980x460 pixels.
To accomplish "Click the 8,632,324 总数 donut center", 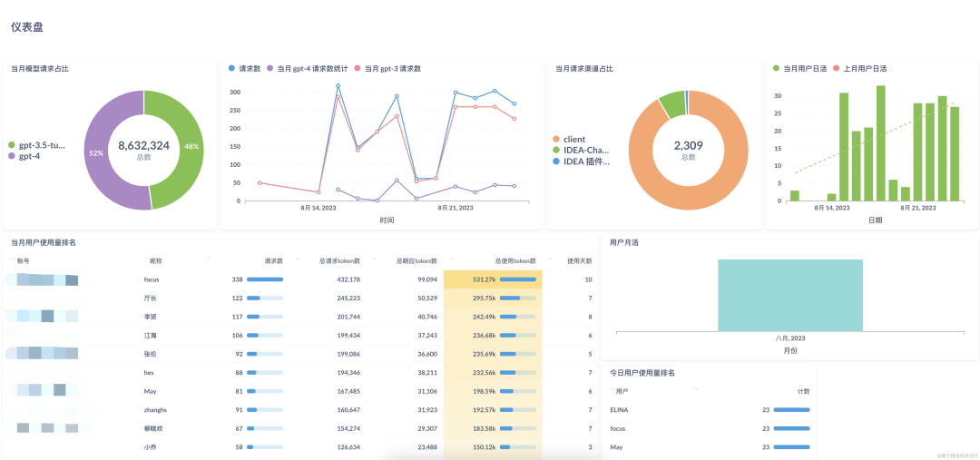I will [143, 150].
